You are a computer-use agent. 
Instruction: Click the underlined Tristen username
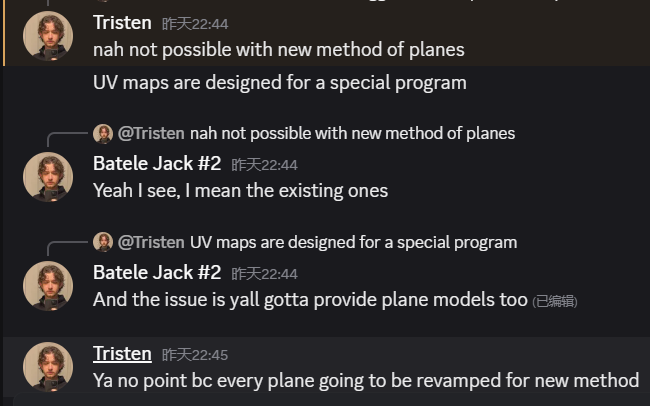[x=122, y=353]
